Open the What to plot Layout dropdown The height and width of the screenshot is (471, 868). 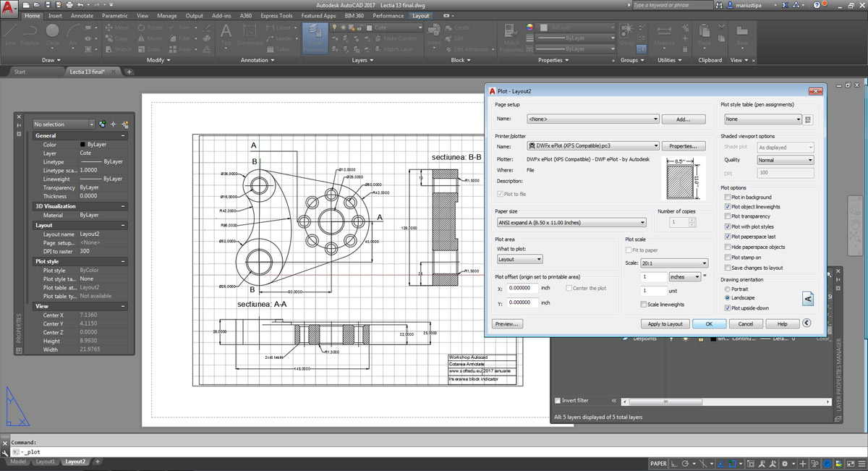point(519,259)
